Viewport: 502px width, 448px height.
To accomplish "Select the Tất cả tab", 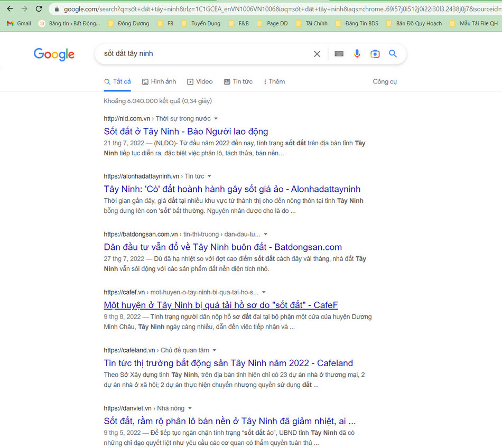I will 117,81.
